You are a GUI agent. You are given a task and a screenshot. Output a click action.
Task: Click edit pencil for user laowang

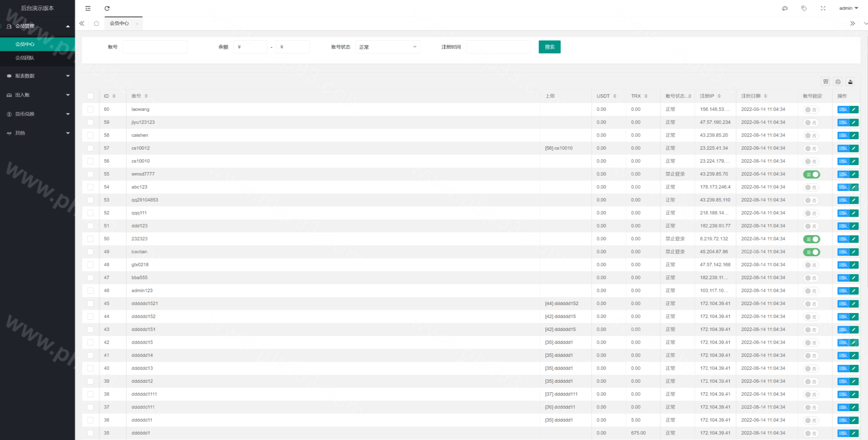click(x=854, y=109)
